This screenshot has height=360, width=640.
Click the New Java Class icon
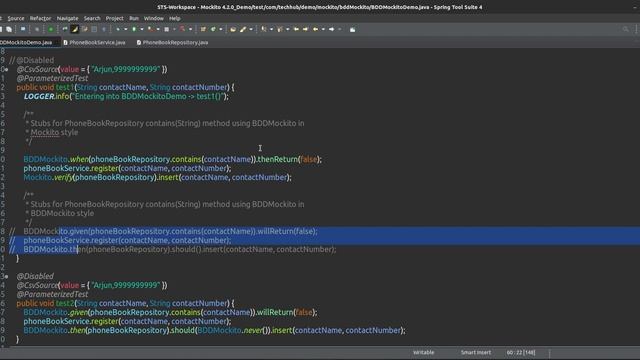[213, 29]
